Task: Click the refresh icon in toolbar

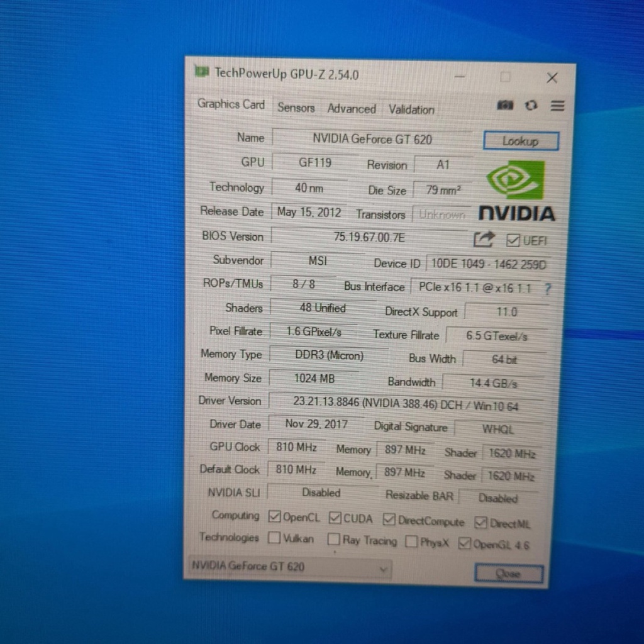Action: point(531,106)
